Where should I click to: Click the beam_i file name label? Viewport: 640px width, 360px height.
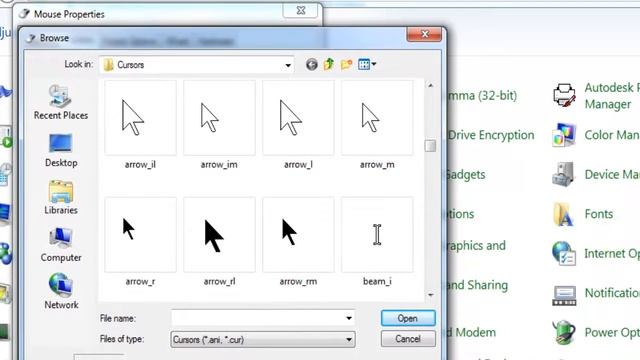pos(377,282)
